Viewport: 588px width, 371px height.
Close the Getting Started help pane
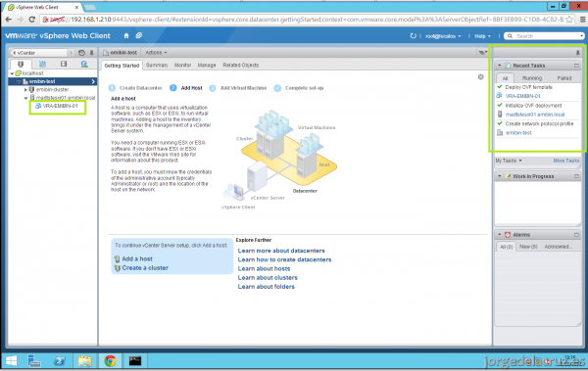pyautogui.click(x=480, y=76)
